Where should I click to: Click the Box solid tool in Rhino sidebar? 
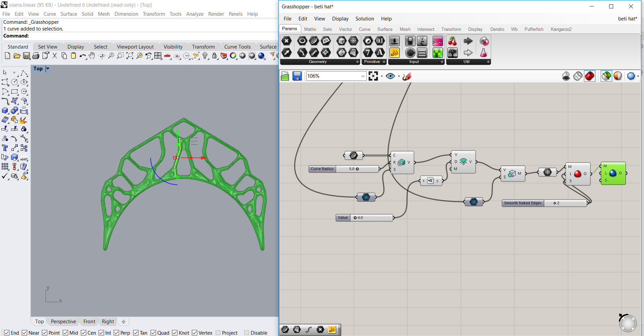pyautogui.click(x=5, y=110)
